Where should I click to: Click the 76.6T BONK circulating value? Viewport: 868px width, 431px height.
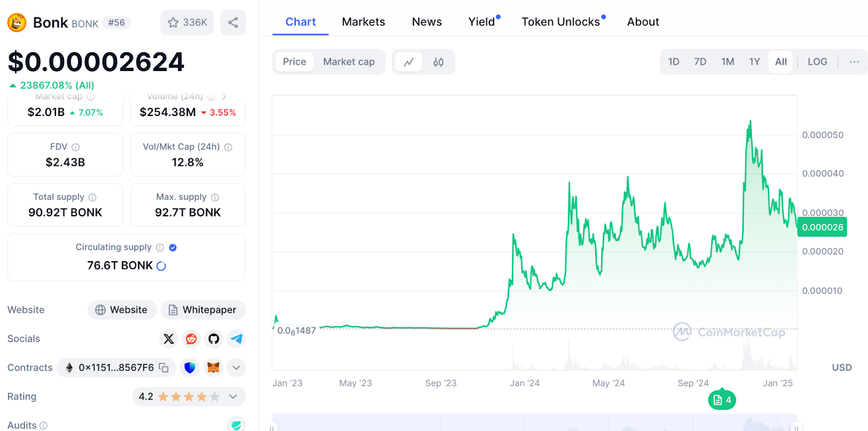120,266
